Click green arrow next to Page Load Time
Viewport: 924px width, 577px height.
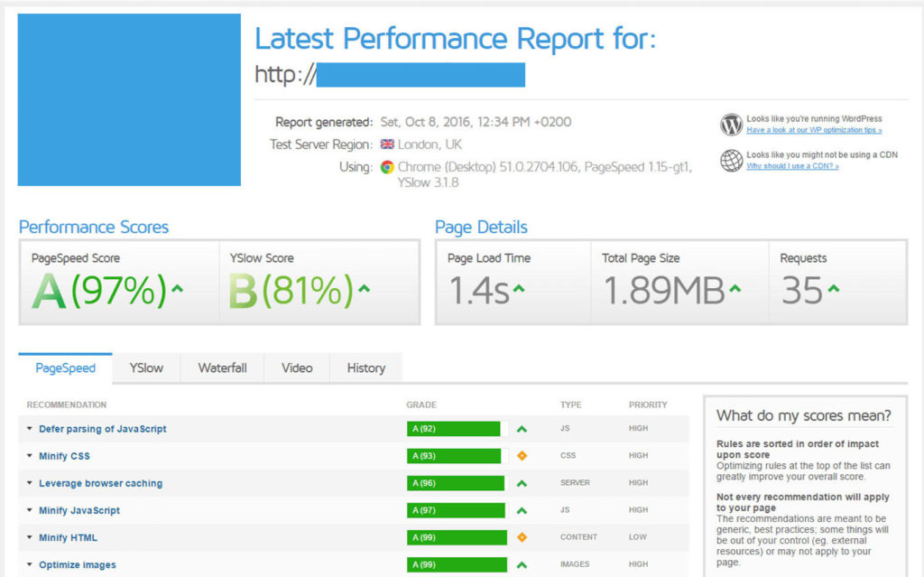click(x=519, y=290)
